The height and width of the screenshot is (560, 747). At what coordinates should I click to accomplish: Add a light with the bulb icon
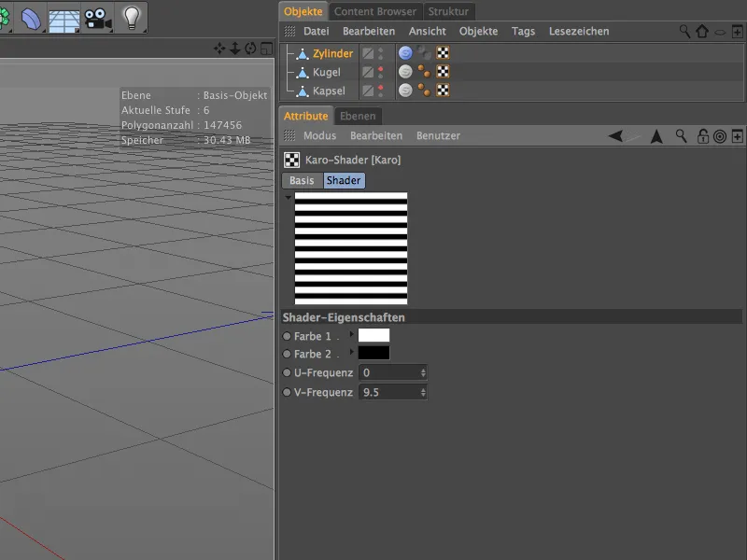tap(132, 18)
